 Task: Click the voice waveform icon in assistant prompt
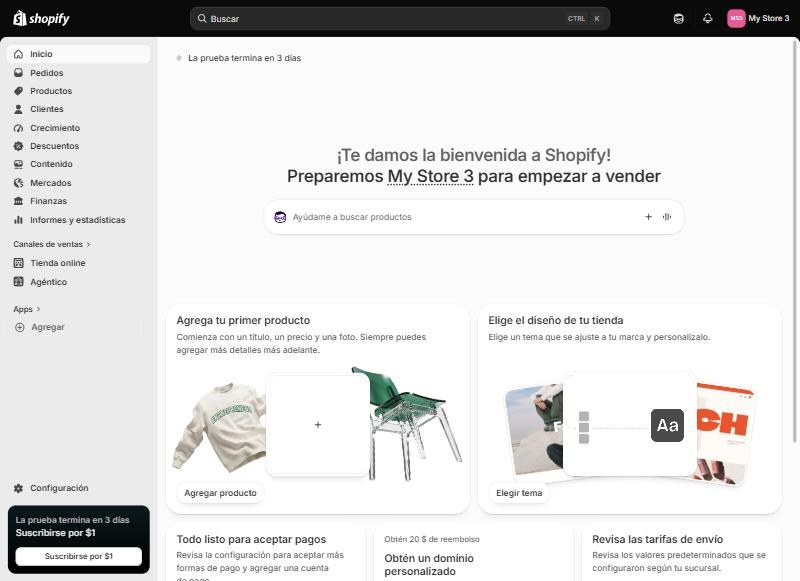click(667, 217)
